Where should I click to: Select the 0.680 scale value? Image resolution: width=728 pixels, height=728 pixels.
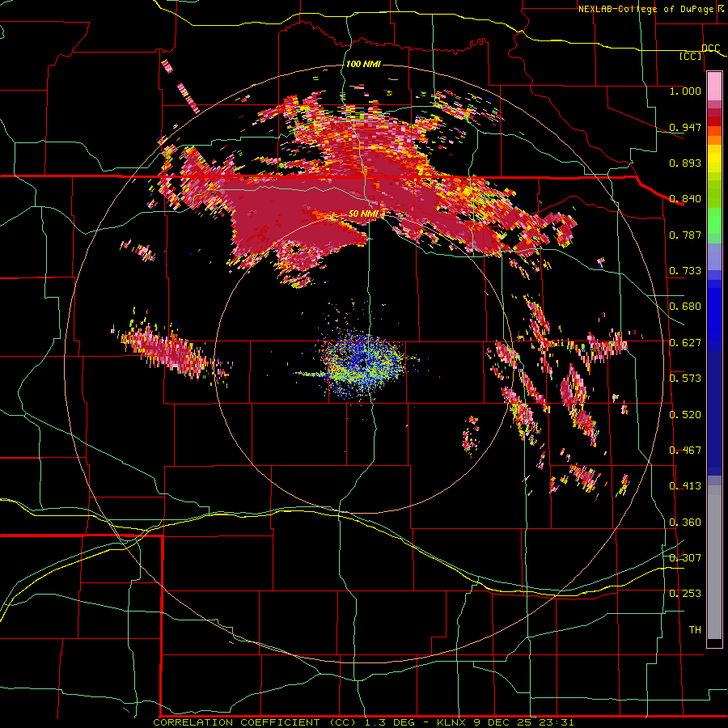[x=685, y=306]
